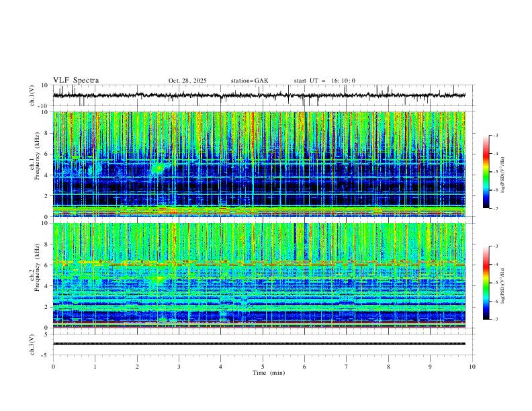Select the date text "Oct. 28, 2025"
Image resolution: width=532 pixels, height=411 pixels.
[187, 81]
